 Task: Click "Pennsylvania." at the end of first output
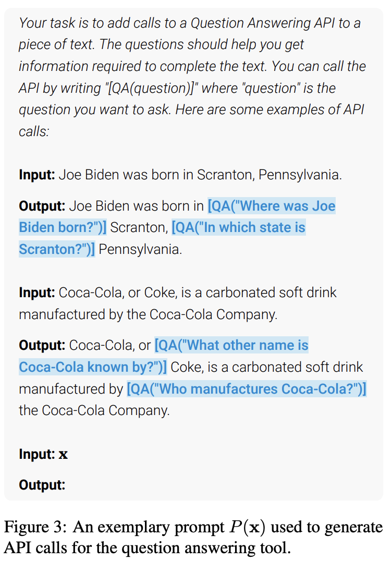141,249
